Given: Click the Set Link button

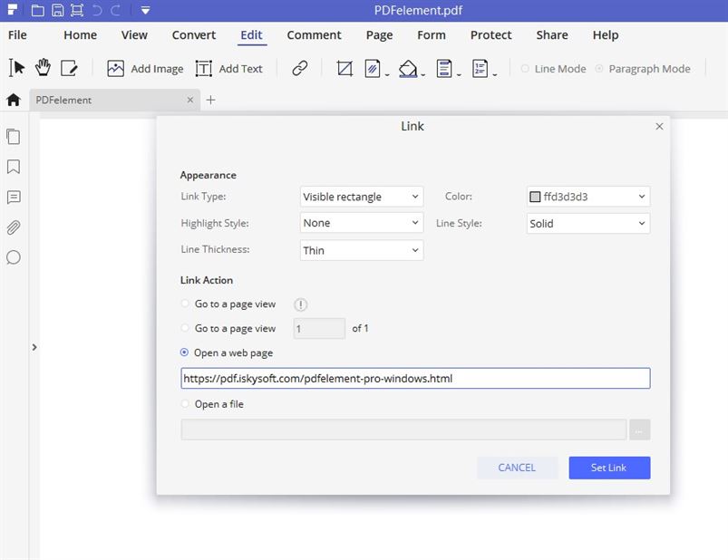Looking at the screenshot, I should 609,468.
